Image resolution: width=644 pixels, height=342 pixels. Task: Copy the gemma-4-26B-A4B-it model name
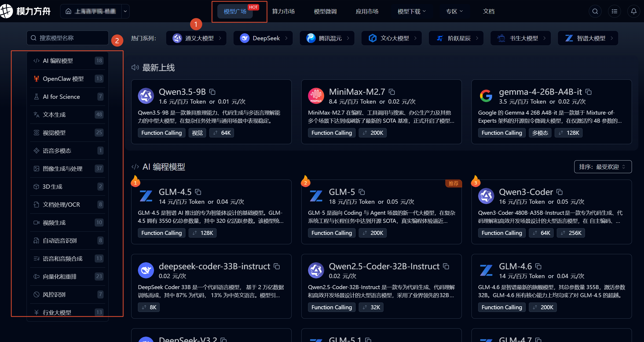[x=588, y=92]
